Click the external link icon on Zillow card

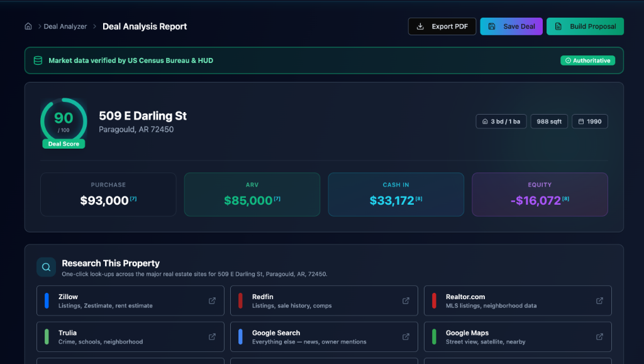[x=212, y=300]
